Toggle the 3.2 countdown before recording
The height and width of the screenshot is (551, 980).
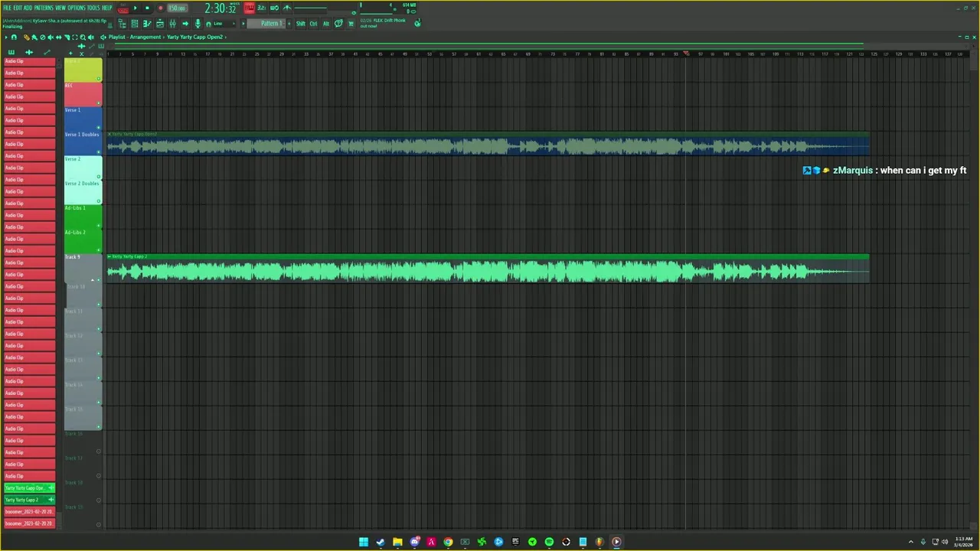pyautogui.click(x=262, y=8)
